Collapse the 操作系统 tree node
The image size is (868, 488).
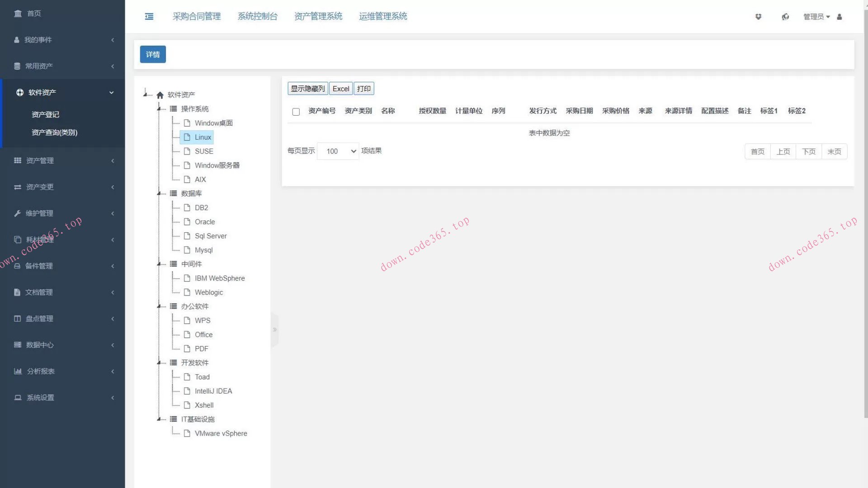(159, 109)
